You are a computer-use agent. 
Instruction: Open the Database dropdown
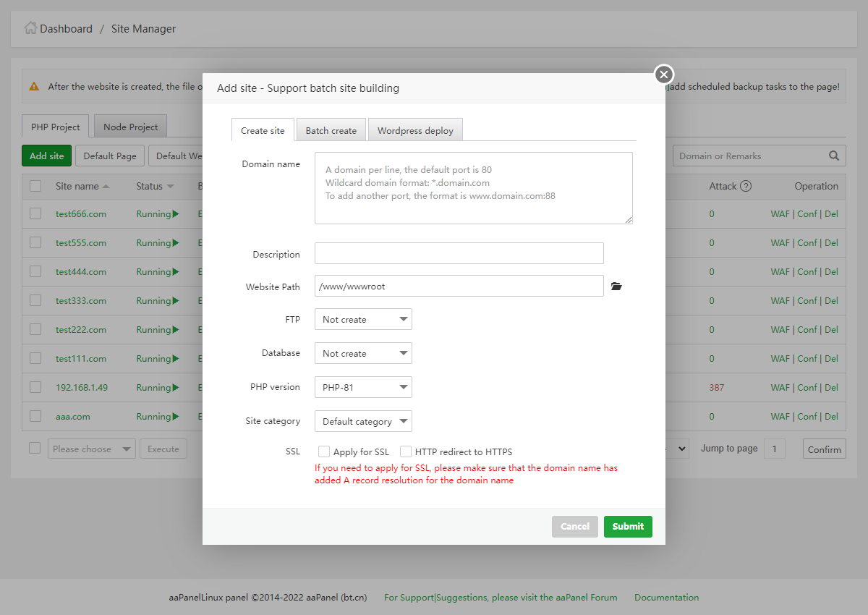click(363, 353)
